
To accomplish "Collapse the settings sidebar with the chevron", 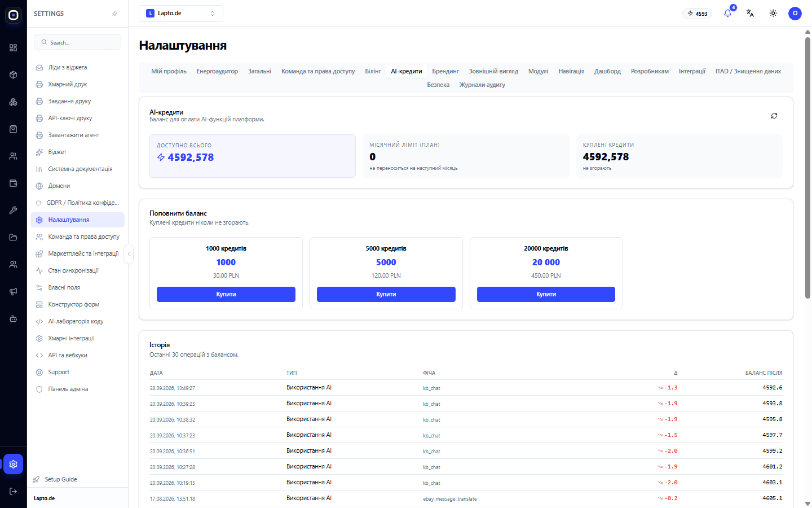I will [x=129, y=254].
